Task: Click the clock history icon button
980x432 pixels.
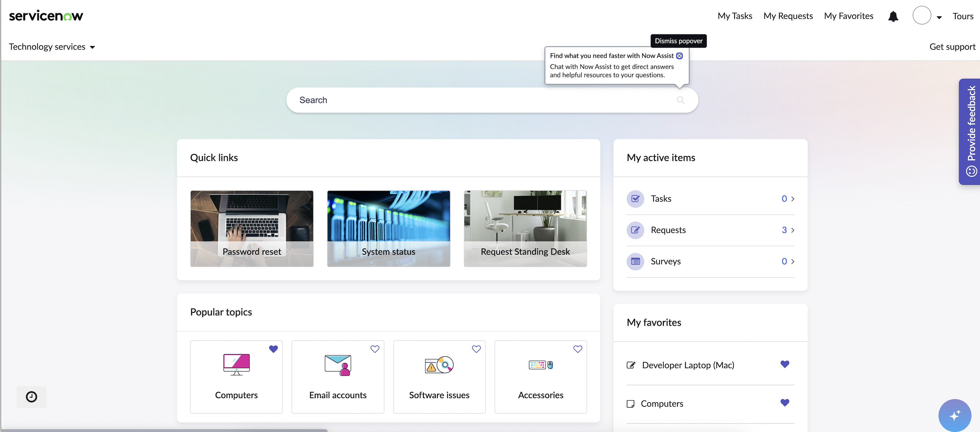Action: (x=31, y=397)
